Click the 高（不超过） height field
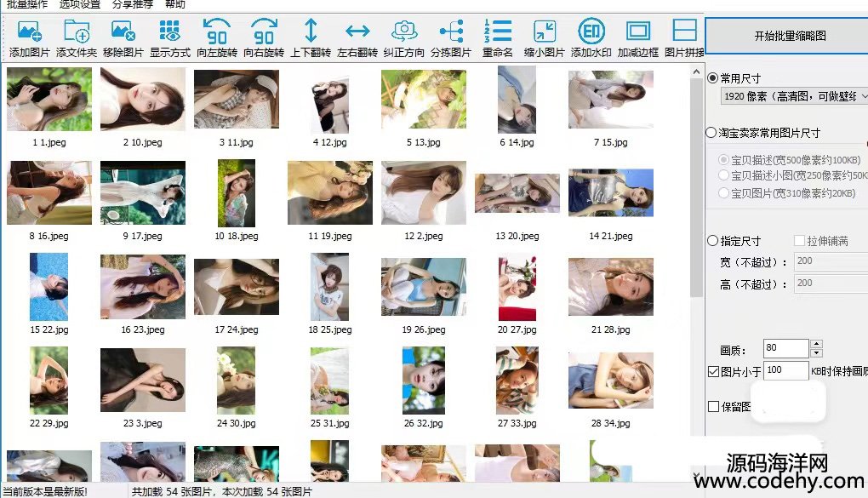The height and width of the screenshot is (498, 868). click(x=831, y=283)
